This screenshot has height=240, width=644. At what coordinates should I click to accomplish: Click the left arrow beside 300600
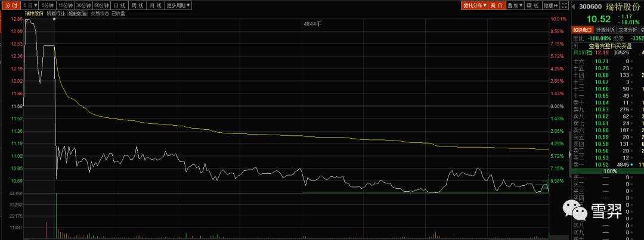pos(574,6)
